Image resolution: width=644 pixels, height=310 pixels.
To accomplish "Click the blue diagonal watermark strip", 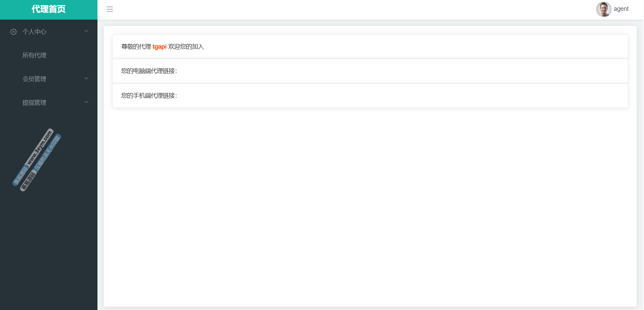I will point(48,152).
